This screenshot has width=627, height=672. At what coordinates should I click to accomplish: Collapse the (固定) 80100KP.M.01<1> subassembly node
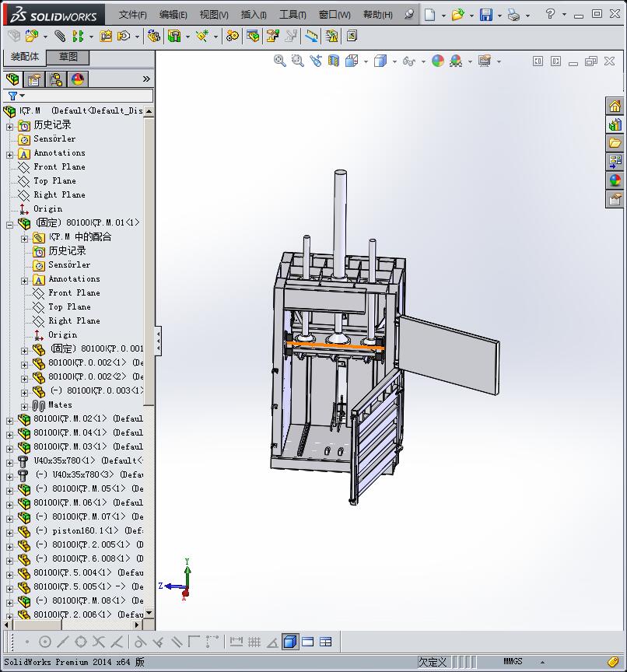coord(10,225)
